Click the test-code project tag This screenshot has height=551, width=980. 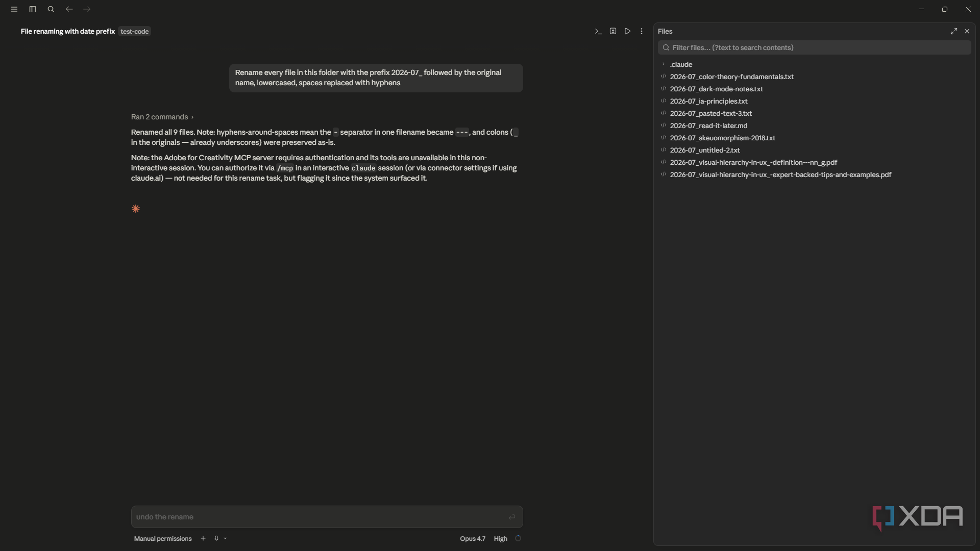(135, 31)
